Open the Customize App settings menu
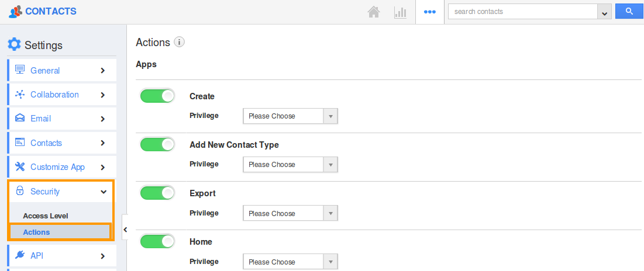The height and width of the screenshot is (271, 644). pos(61,167)
